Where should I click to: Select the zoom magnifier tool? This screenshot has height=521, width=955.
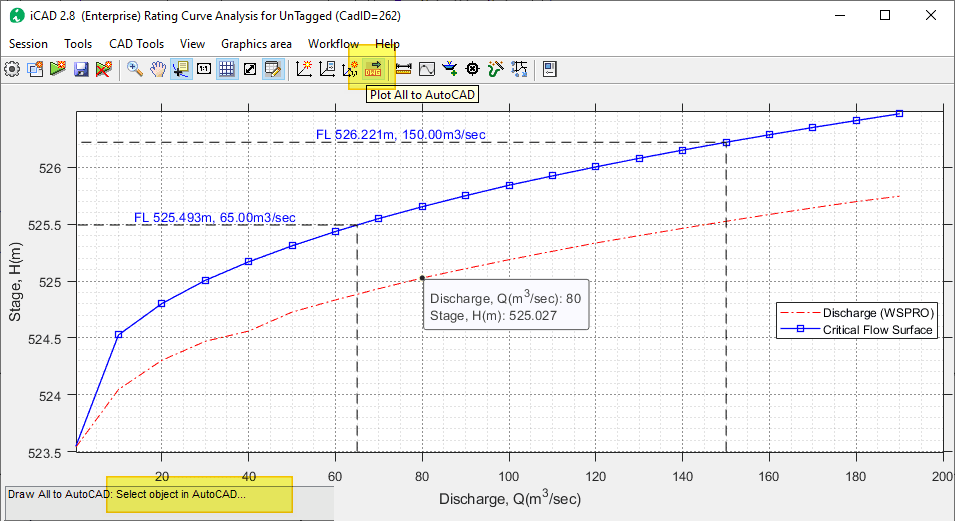coord(134,69)
